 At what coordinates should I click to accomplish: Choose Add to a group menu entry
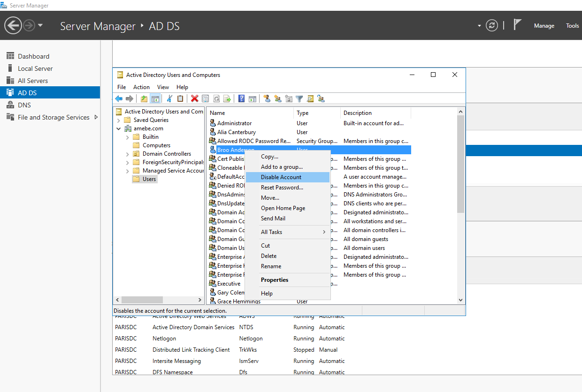pos(288,167)
